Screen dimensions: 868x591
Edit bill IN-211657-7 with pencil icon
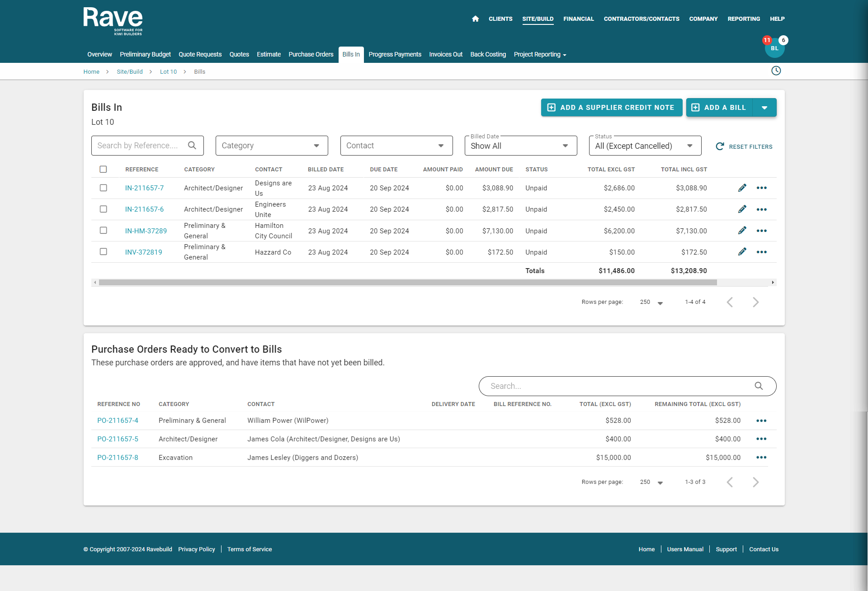pos(742,188)
